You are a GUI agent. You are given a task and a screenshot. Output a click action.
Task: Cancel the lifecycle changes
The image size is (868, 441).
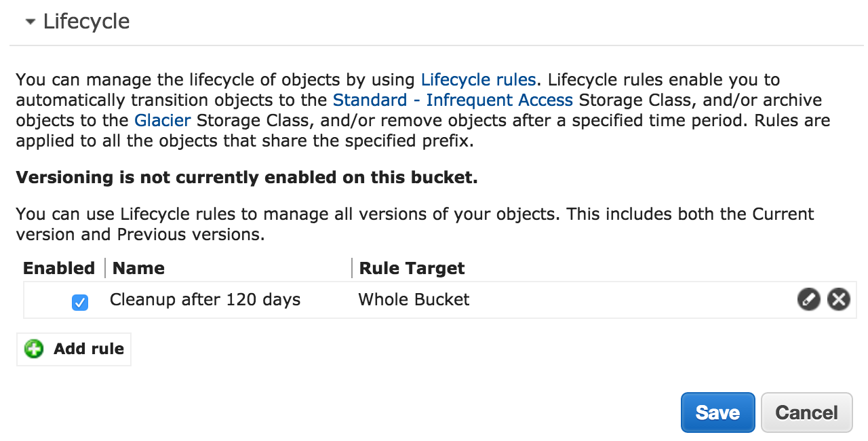point(806,412)
